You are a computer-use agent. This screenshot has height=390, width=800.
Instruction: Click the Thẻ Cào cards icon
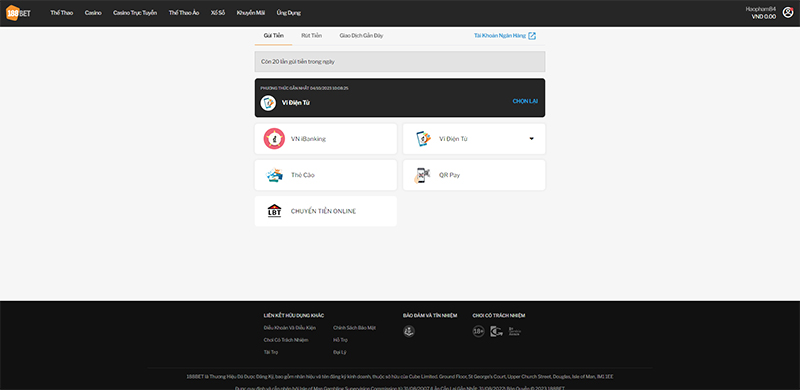274,175
